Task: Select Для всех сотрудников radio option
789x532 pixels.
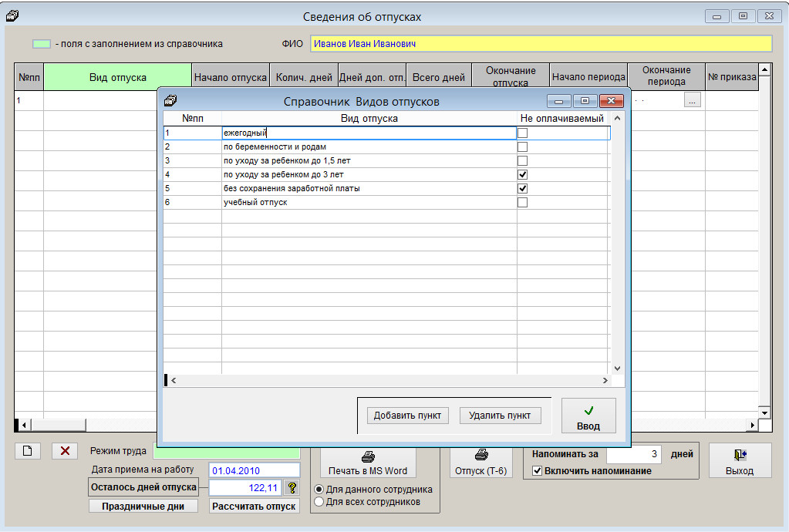Action: click(319, 502)
